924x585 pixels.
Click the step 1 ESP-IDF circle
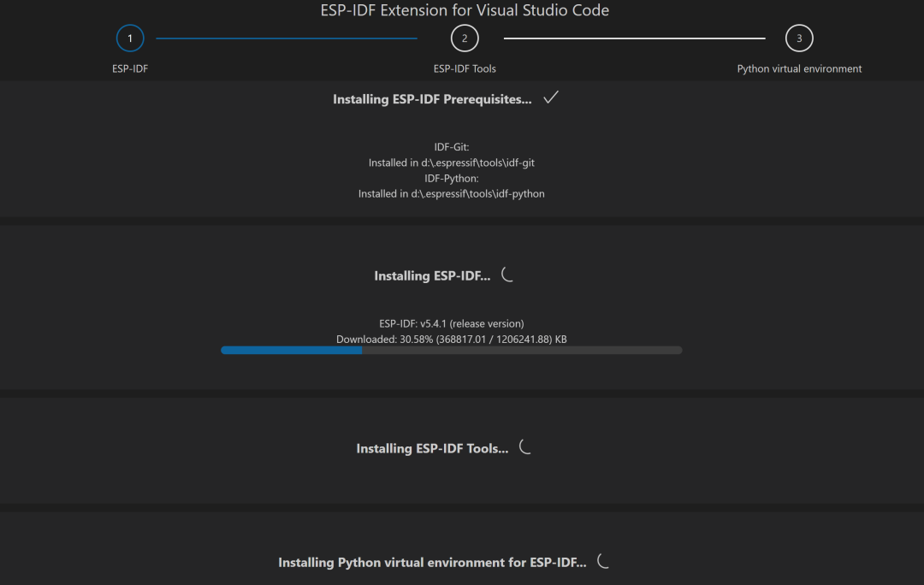tap(130, 38)
